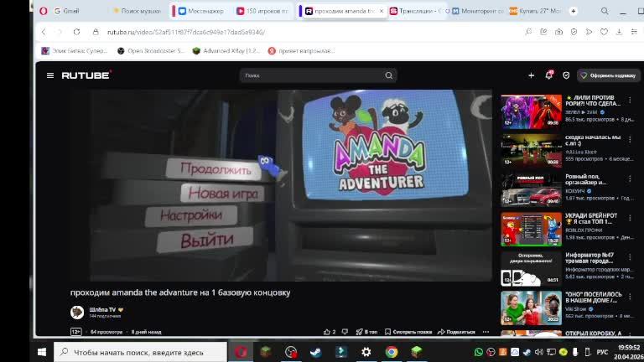Click the shield icon in Rutube header
Image resolution: width=644 pixels, height=362 pixels.
[566, 75]
